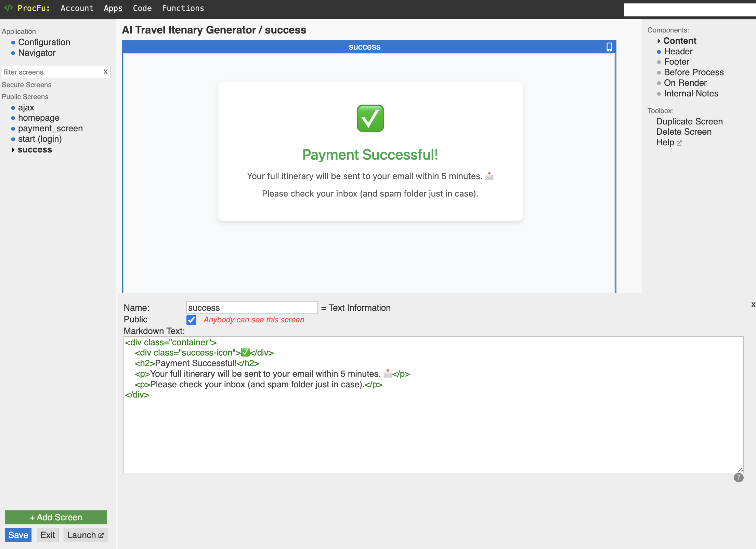Screen dimensions: 756x549
Task: Collapse the success screen entry
Action: [13, 149]
